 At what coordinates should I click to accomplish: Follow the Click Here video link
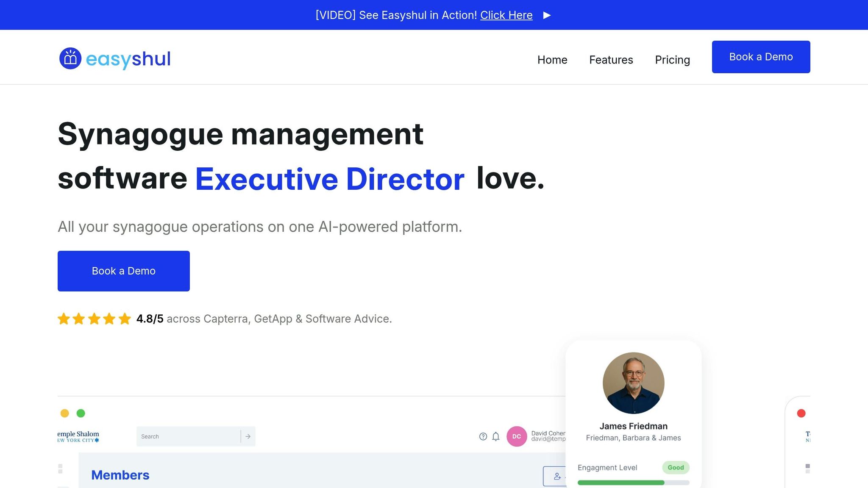pos(506,15)
